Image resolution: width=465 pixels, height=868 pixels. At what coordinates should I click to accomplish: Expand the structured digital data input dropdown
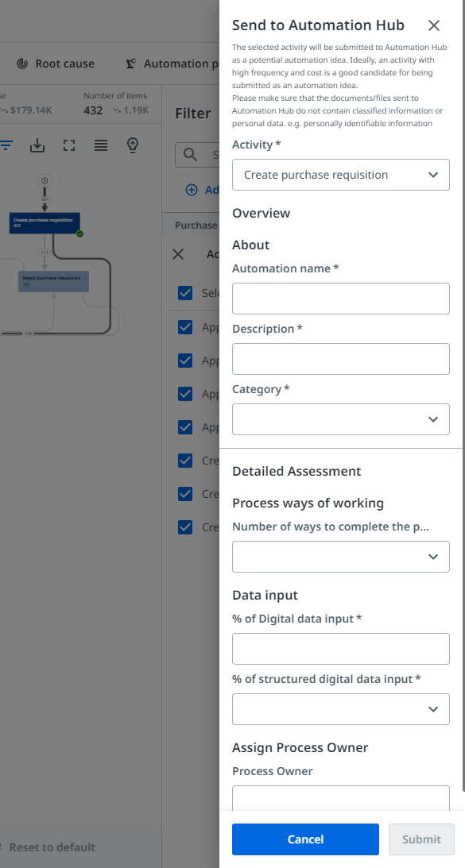340,708
